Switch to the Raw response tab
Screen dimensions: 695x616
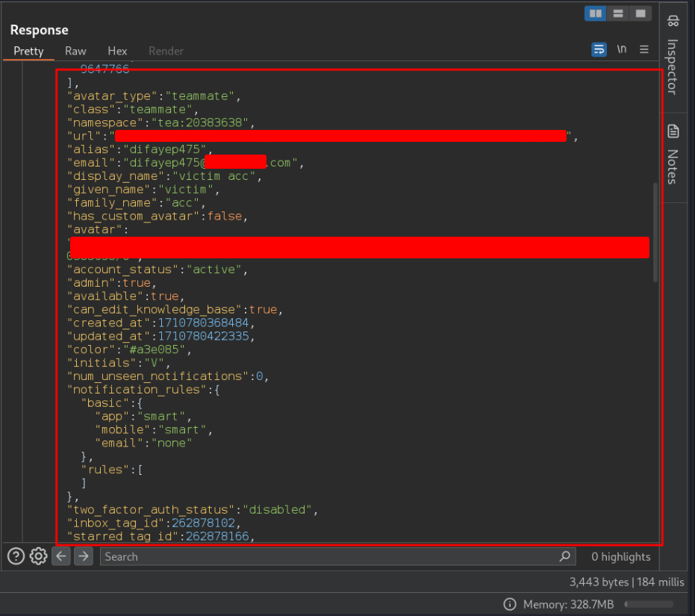point(75,51)
